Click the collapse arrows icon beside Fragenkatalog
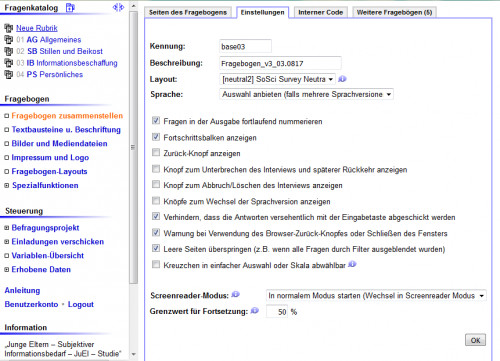The image size is (500, 361). point(118,7)
